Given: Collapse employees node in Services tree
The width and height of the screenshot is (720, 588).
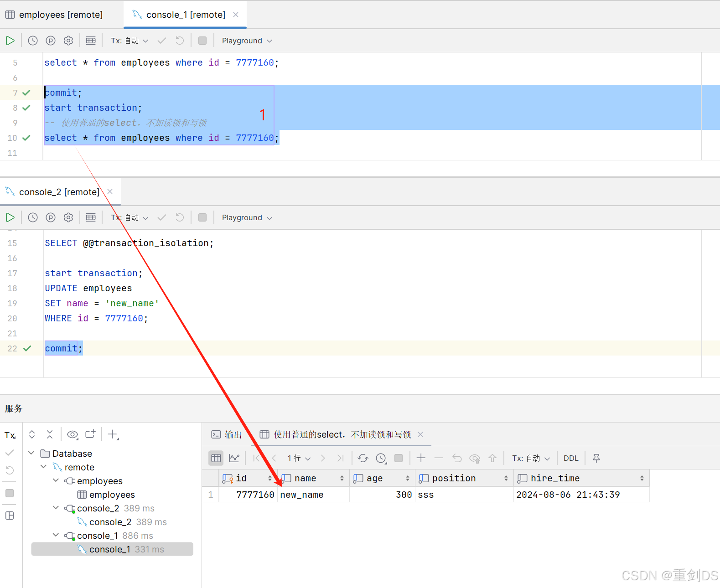Looking at the screenshot, I should pos(56,480).
